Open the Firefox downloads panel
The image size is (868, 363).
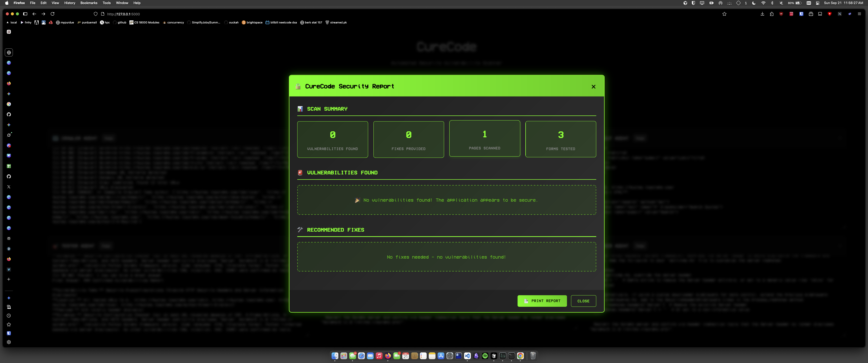tap(762, 14)
